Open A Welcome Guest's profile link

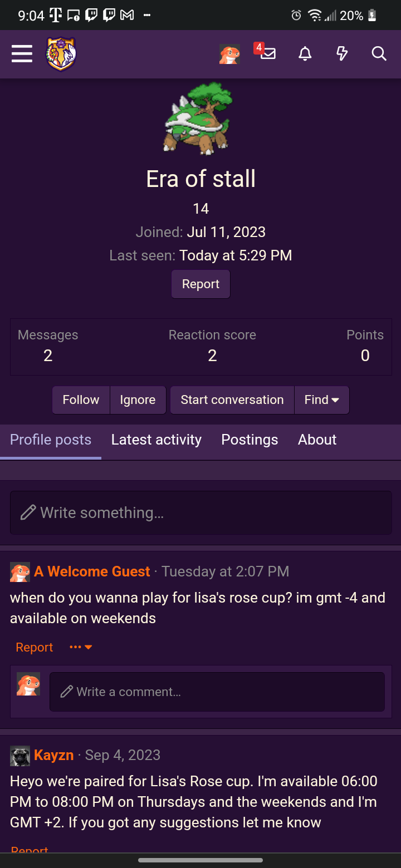pyautogui.click(x=92, y=571)
